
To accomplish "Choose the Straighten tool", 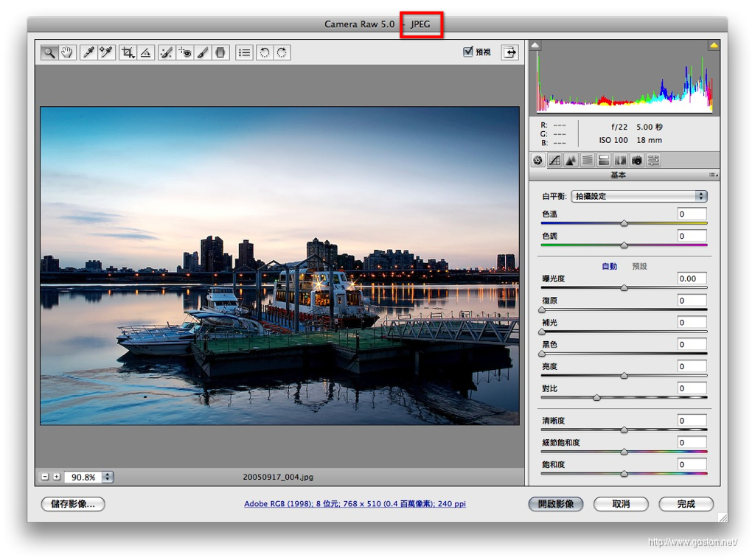I will [x=146, y=52].
